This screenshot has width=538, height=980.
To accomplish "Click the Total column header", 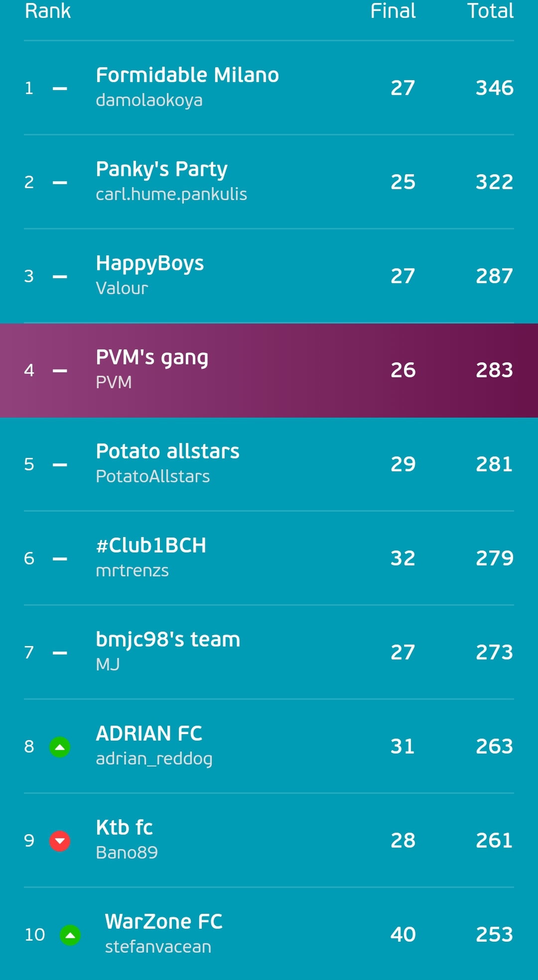I will pyautogui.click(x=490, y=11).
